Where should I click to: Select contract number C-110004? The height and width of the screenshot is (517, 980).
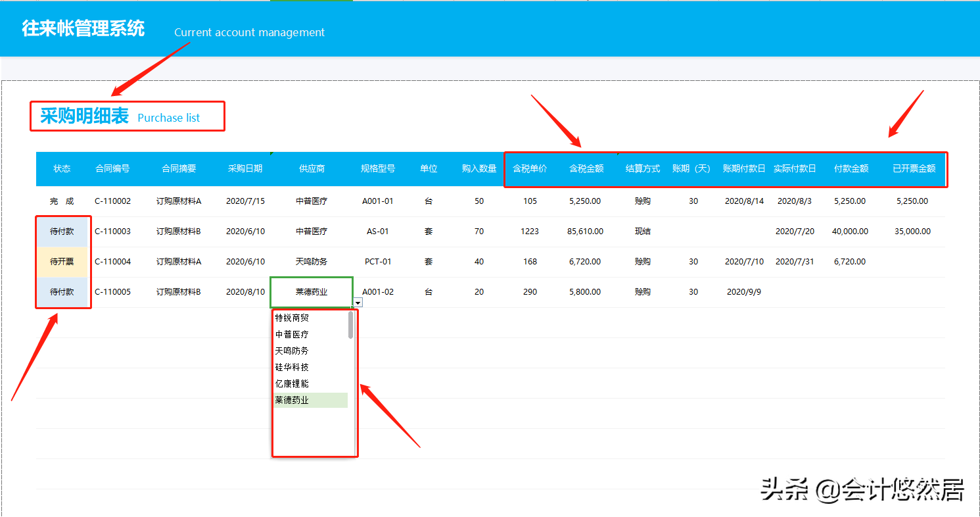tap(112, 262)
